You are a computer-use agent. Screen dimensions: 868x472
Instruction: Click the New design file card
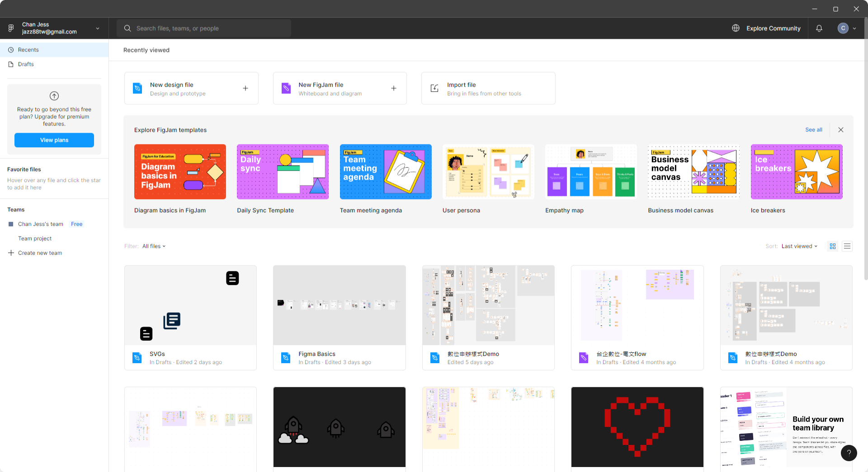tap(191, 88)
